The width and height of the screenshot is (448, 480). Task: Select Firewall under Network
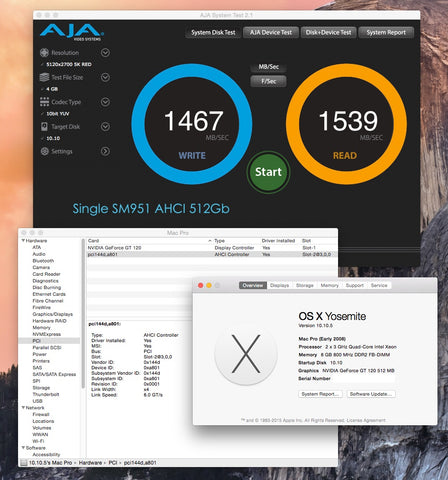coord(41,414)
